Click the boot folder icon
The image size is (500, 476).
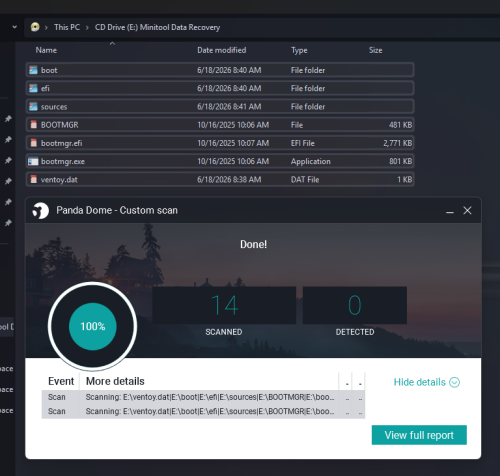(33, 70)
